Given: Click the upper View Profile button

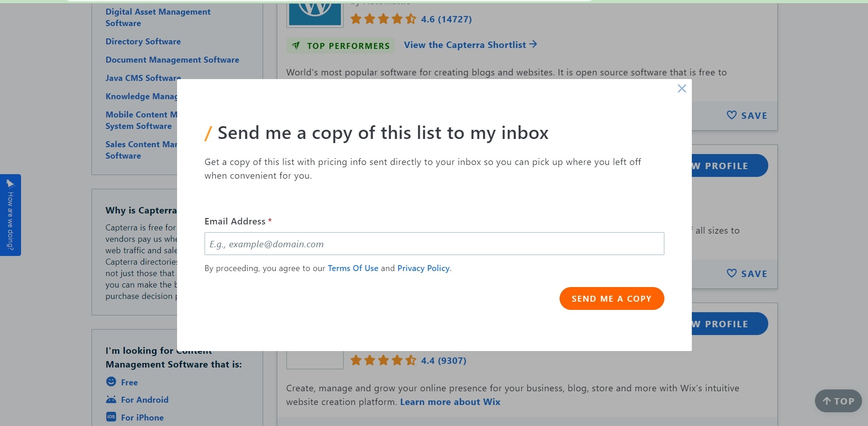Looking at the screenshot, I should point(730,165).
